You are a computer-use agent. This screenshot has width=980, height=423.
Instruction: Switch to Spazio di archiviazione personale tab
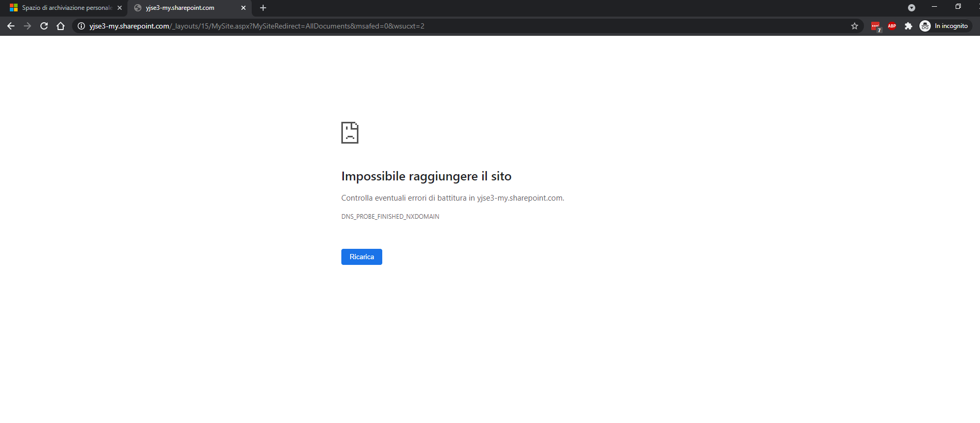64,8
